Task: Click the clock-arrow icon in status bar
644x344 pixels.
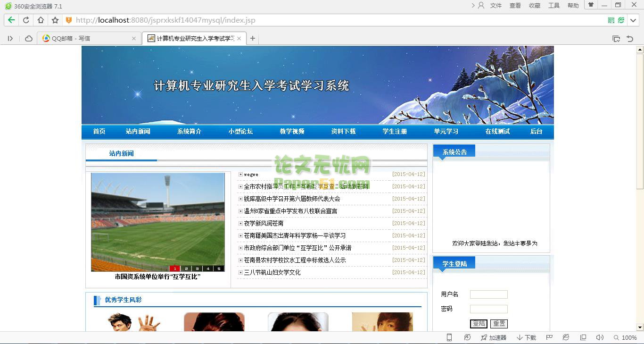Action: pyautogui.click(x=467, y=337)
